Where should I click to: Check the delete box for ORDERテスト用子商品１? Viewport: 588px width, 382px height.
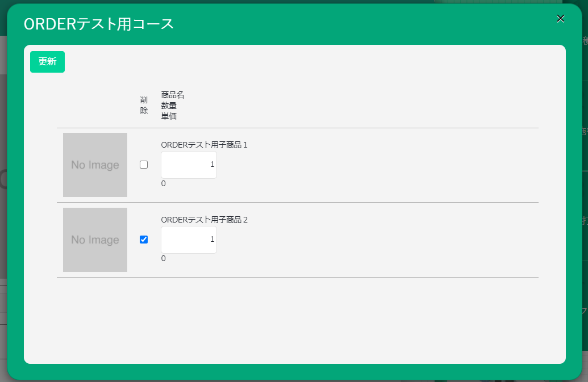point(144,165)
